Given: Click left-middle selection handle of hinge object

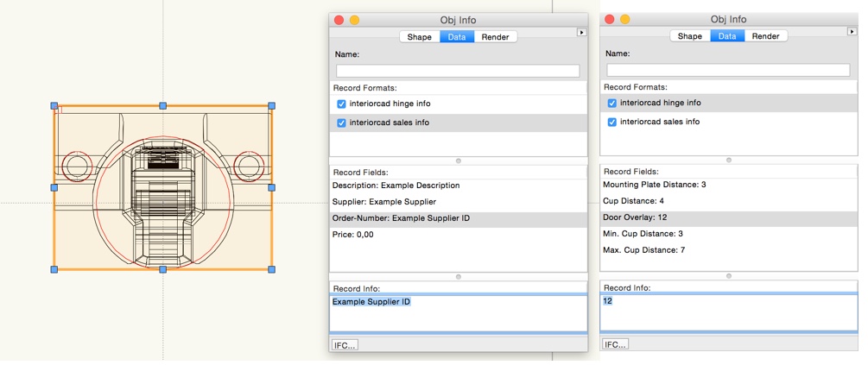Looking at the screenshot, I should pos(54,187).
